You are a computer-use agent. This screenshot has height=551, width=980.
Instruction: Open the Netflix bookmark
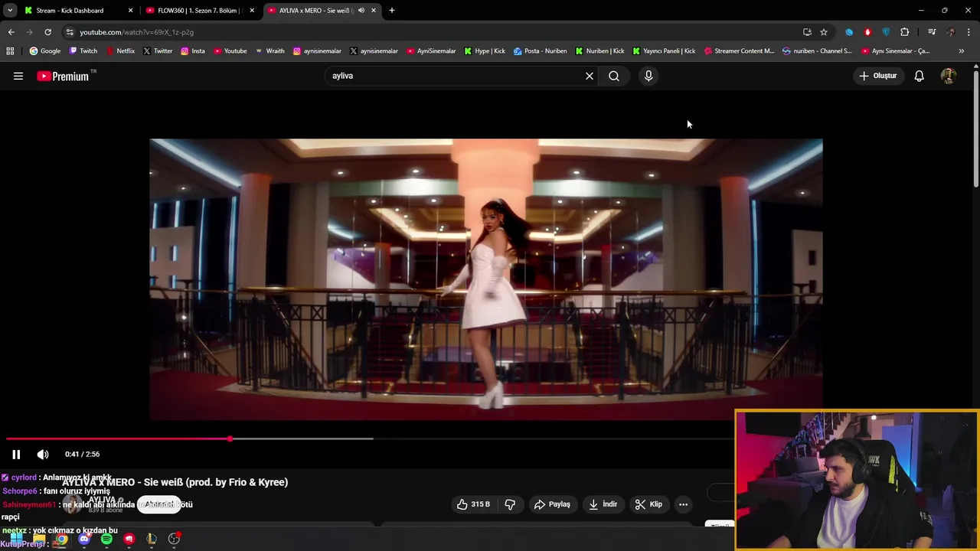(120, 51)
